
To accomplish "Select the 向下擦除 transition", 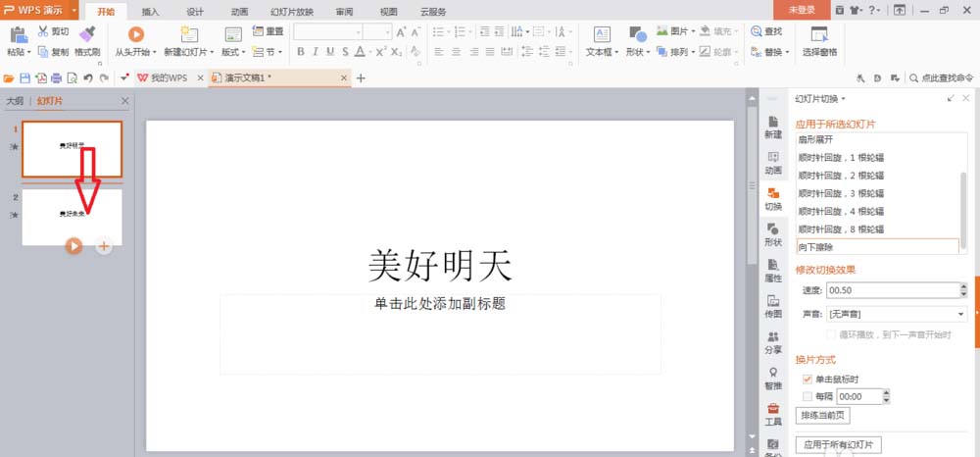I will 877,247.
